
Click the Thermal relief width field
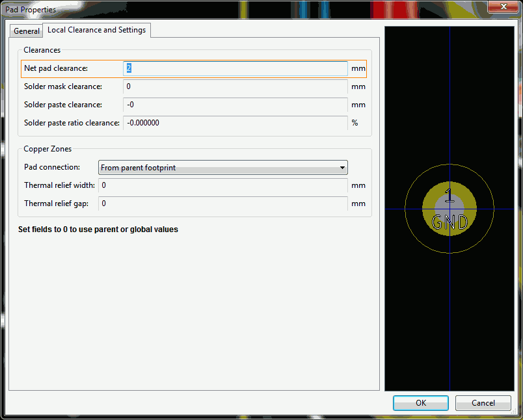pos(223,185)
